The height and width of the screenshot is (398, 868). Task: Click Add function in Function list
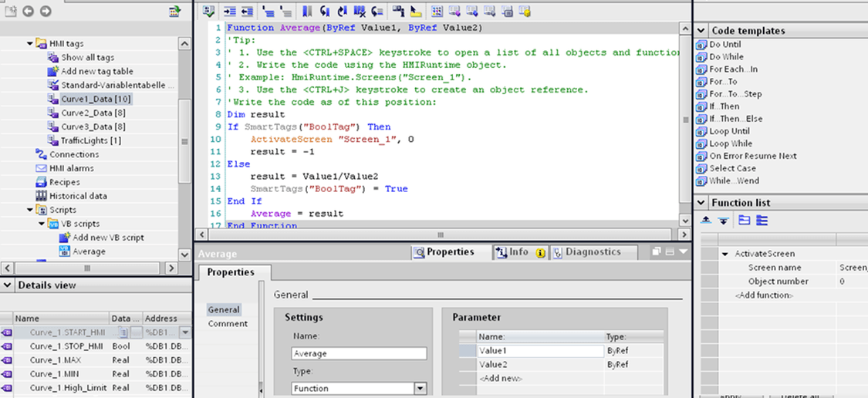tap(764, 295)
